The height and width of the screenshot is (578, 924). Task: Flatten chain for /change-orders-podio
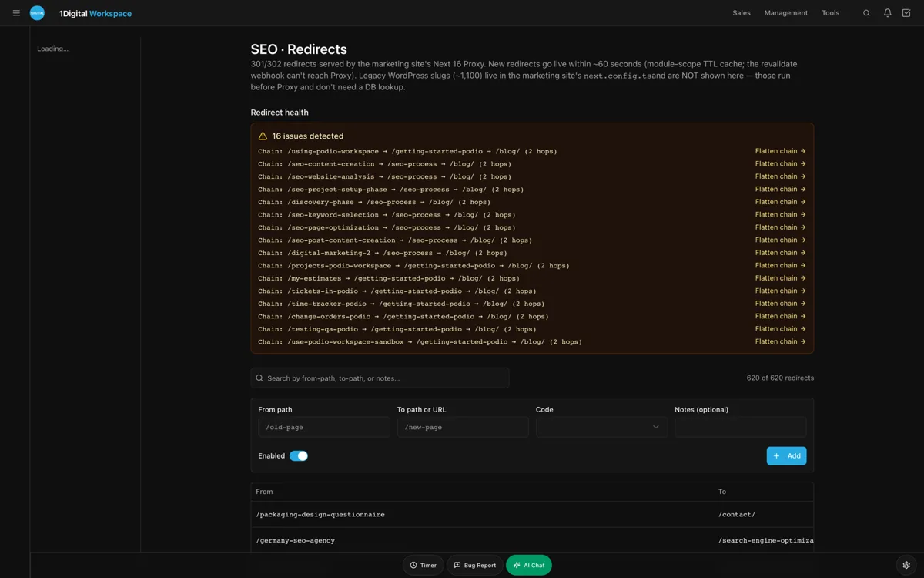click(780, 316)
